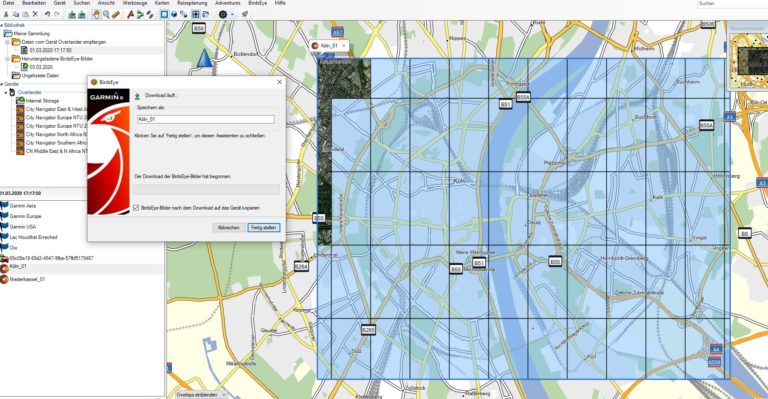Click the Copy toolbar icon
The width and height of the screenshot is (768, 399).
[16, 15]
